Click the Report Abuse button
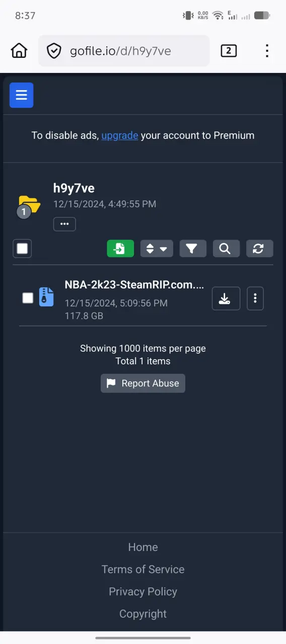The image size is (286, 644). [x=143, y=383]
